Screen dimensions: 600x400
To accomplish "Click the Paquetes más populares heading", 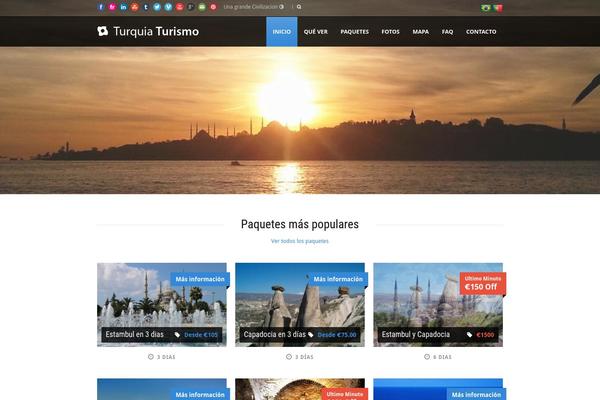I will click(300, 224).
